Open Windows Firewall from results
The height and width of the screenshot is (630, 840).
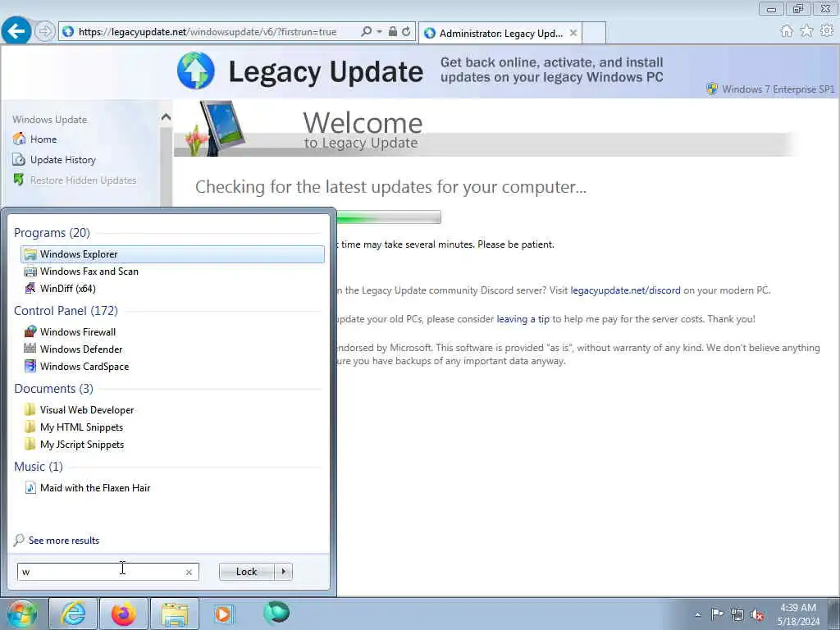[x=172, y=332]
